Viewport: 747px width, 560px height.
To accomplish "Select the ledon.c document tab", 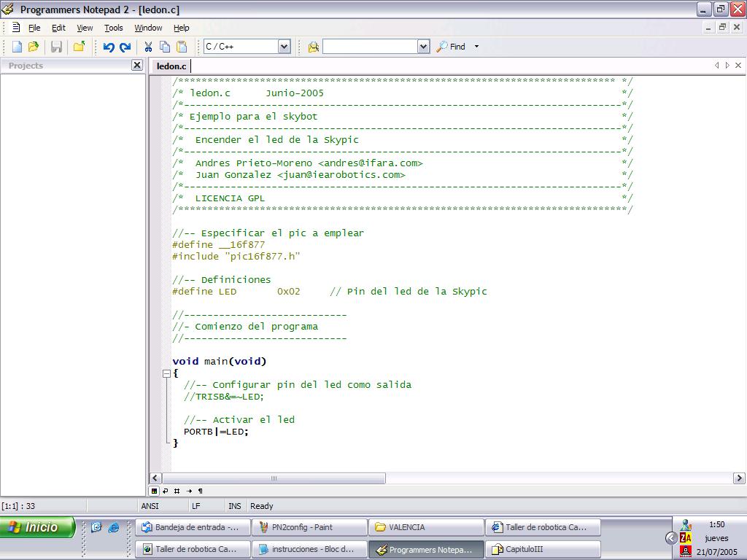I will coord(171,66).
